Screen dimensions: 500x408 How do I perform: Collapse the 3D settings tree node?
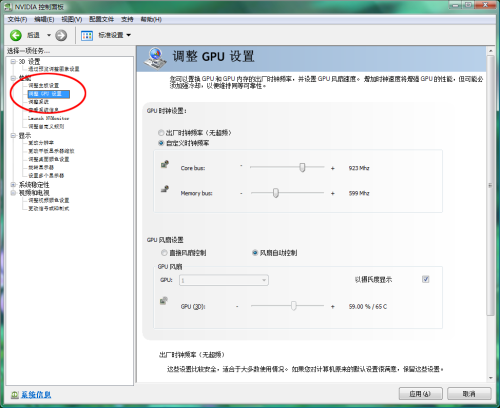pos(13,61)
